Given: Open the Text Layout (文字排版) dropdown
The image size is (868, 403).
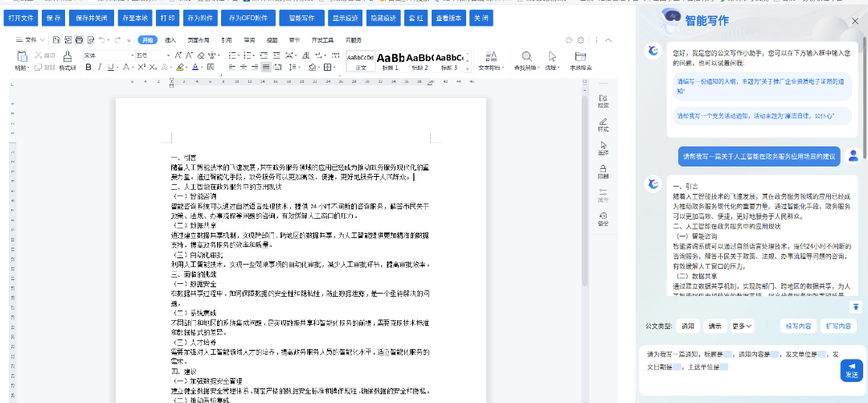Looking at the screenshot, I should [491, 61].
